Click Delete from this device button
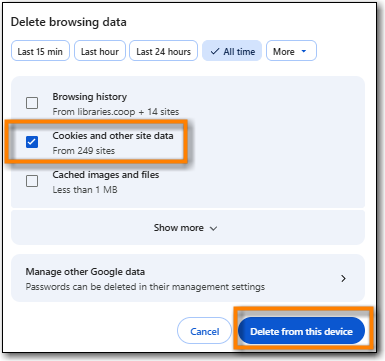This screenshot has height=361, width=385. point(301,331)
